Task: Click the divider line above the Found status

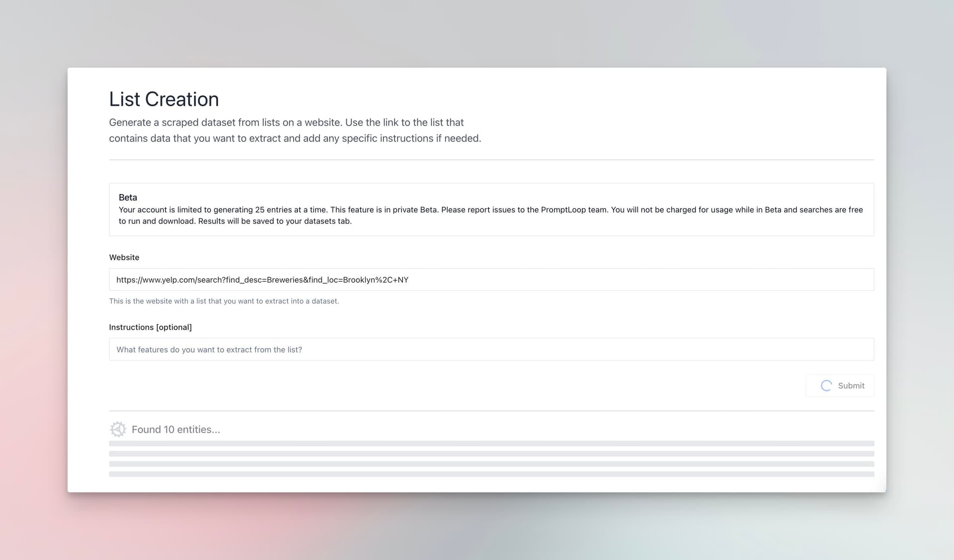Action: pyautogui.click(x=491, y=411)
